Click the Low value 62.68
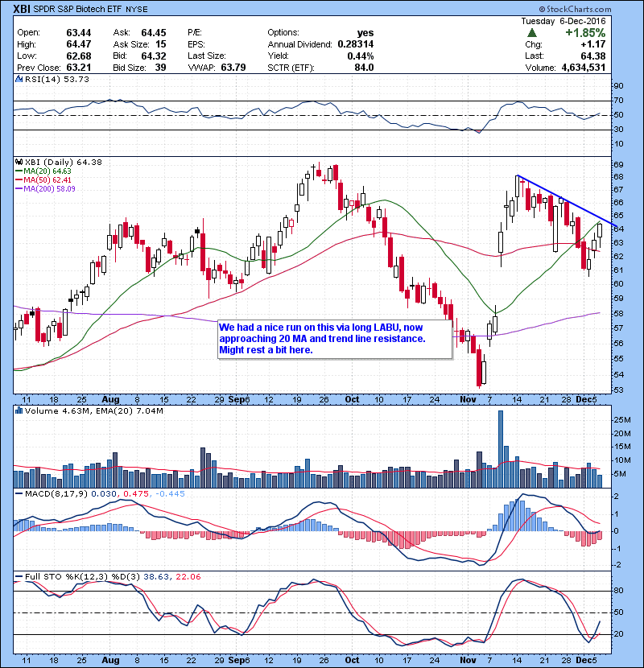Viewport: 644px width, 668px height. (78, 56)
